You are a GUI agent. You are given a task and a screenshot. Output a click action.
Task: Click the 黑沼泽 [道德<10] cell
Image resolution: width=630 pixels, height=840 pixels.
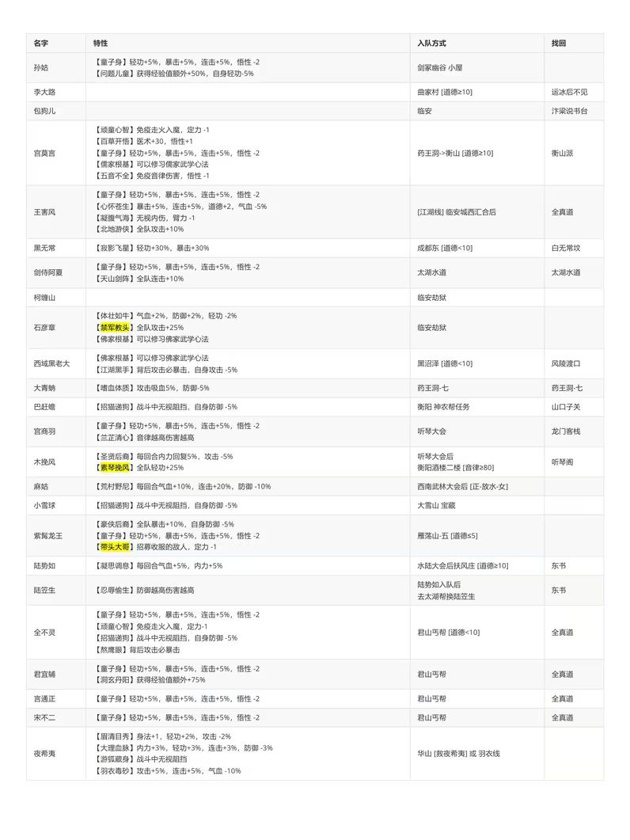tap(445, 363)
